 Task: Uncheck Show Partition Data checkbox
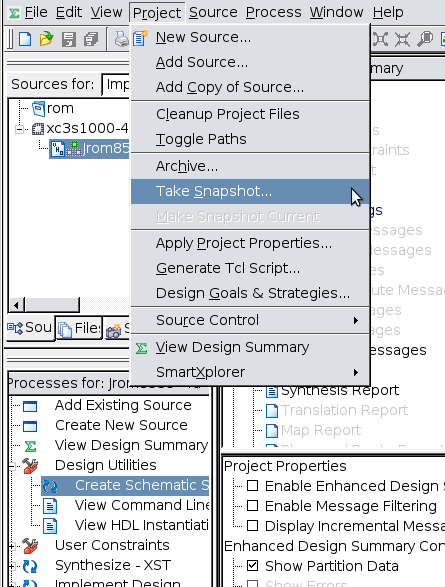[x=253, y=565]
